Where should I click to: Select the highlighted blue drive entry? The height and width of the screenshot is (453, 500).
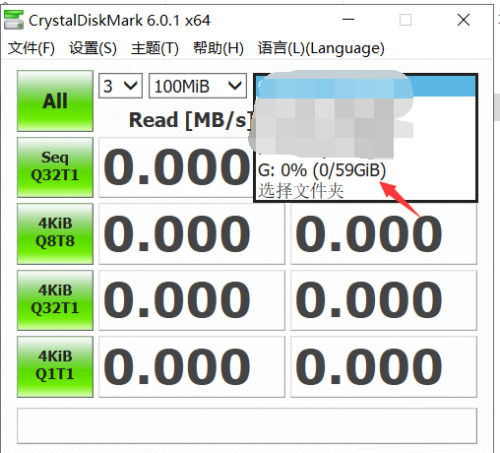coord(365,86)
